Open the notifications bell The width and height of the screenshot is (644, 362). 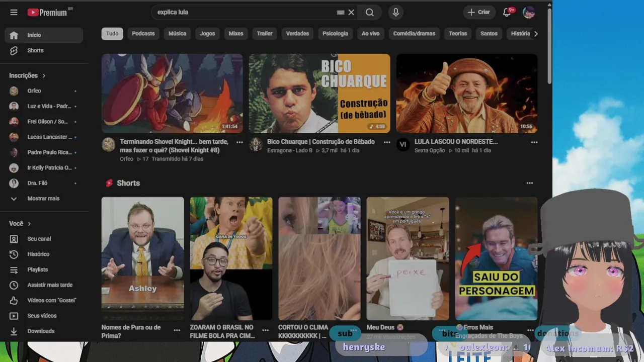tap(507, 12)
